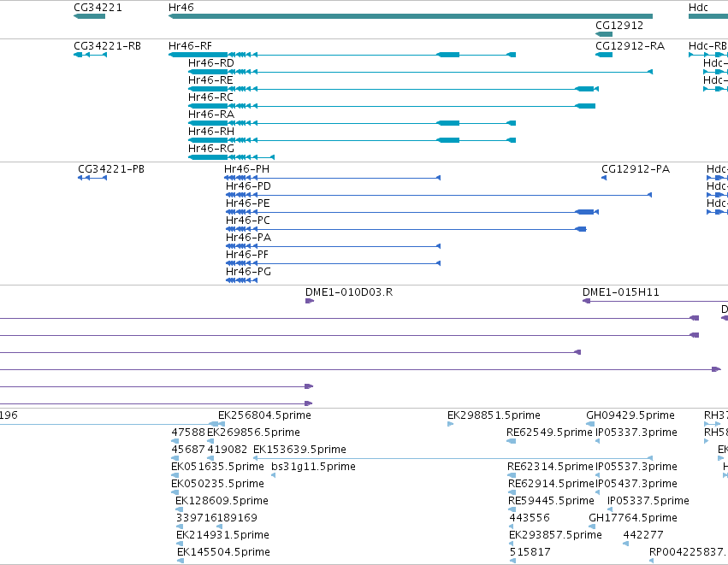Click the RE59445.5prime EST label
Image resolution: width=728 pixels, height=565 pixels.
[551, 501]
